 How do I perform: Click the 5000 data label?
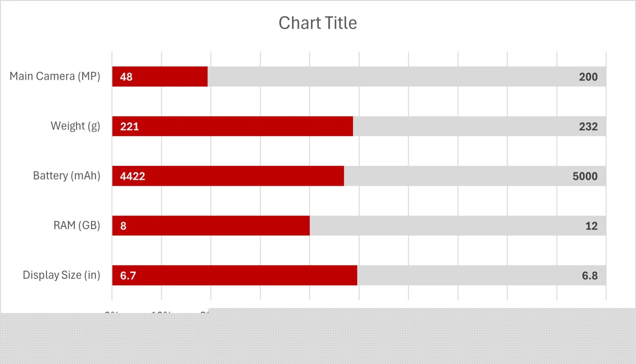[585, 176]
